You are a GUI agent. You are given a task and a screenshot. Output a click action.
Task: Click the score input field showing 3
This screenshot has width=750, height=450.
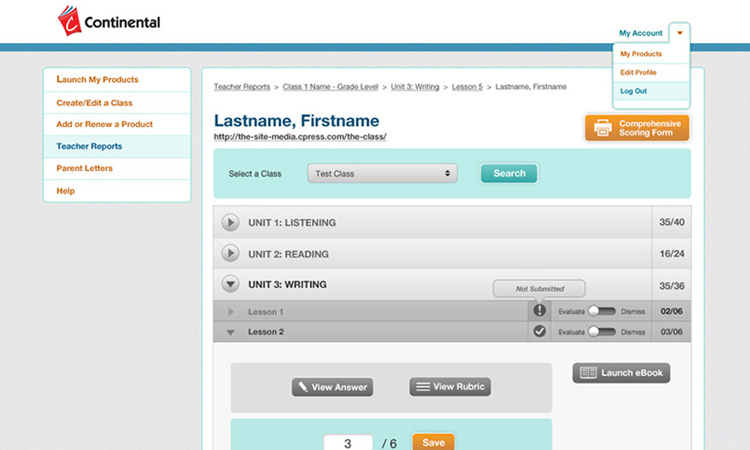click(x=348, y=443)
